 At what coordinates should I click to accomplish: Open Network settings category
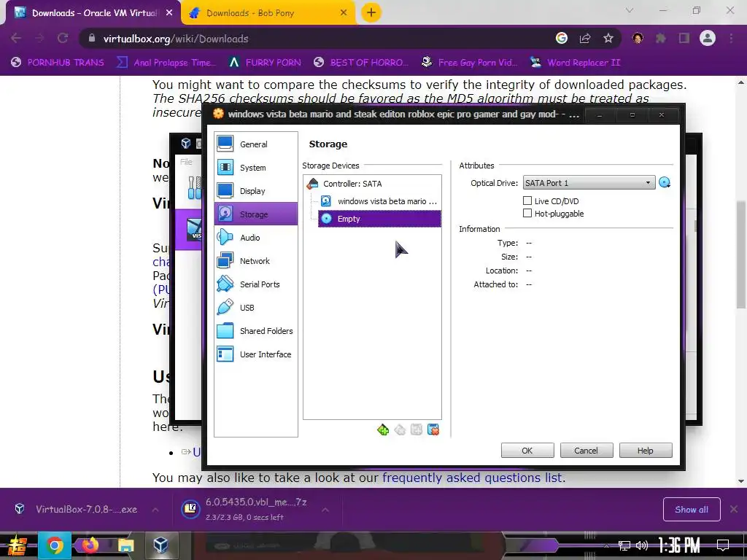(256, 260)
